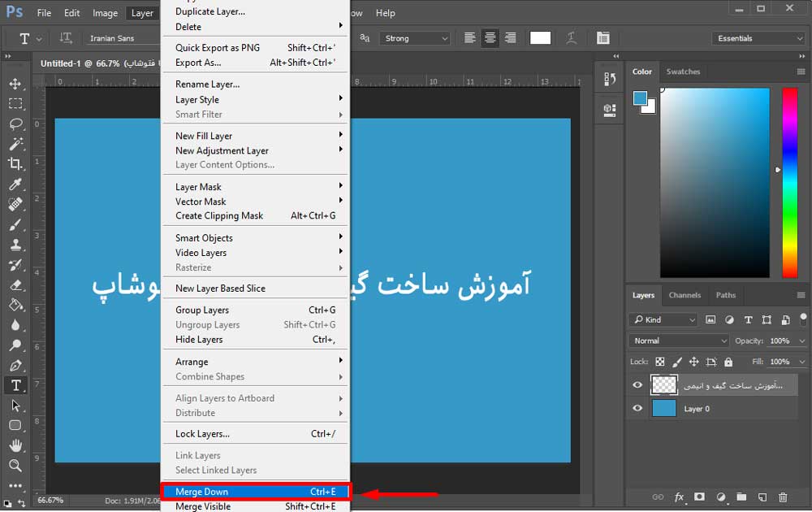Toggle the adjustment layer filter icon
This screenshot has width=812, height=512.
coord(729,319)
